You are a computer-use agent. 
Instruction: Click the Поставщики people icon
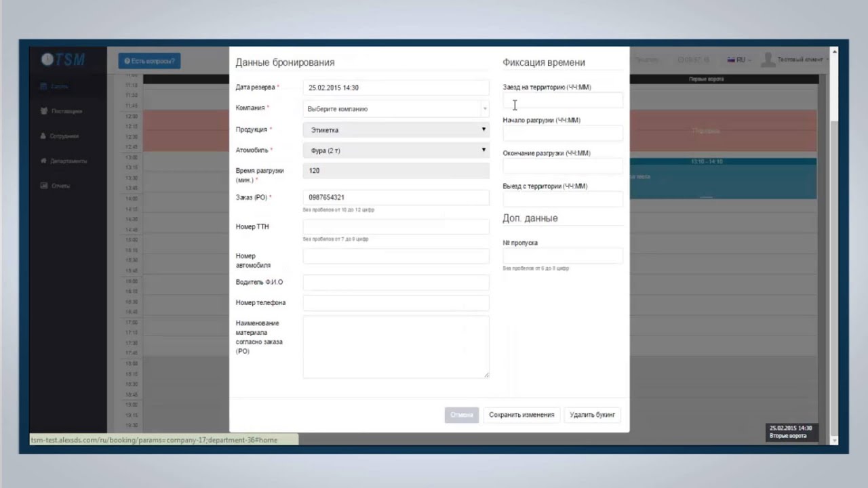pos(43,111)
